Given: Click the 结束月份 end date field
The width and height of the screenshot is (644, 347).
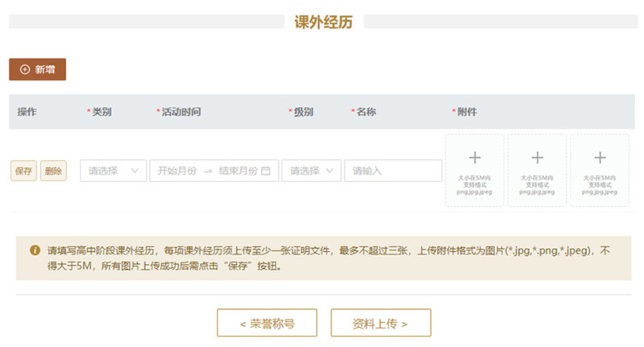Looking at the screenshot, I should coord(238,171).
